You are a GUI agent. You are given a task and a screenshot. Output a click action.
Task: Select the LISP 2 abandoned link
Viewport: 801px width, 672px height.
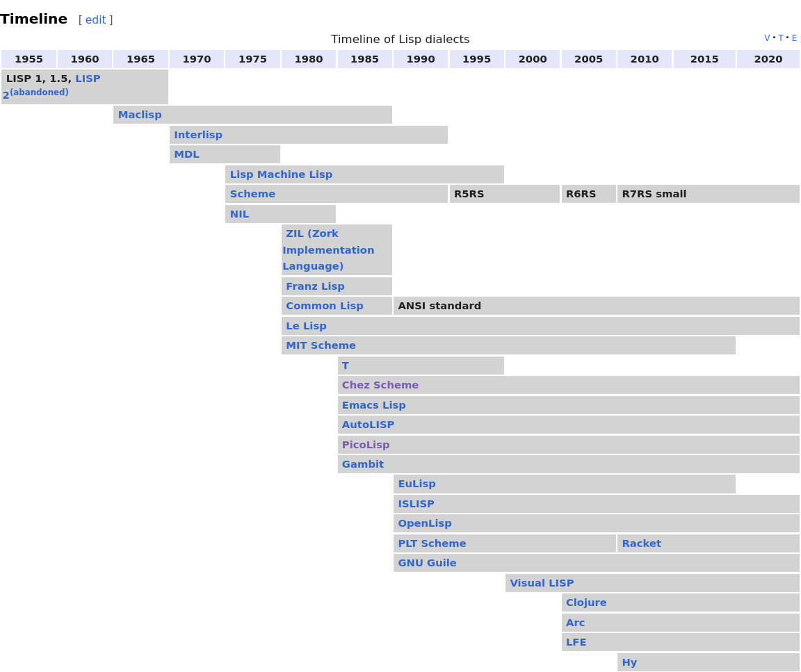click(88, 79)
